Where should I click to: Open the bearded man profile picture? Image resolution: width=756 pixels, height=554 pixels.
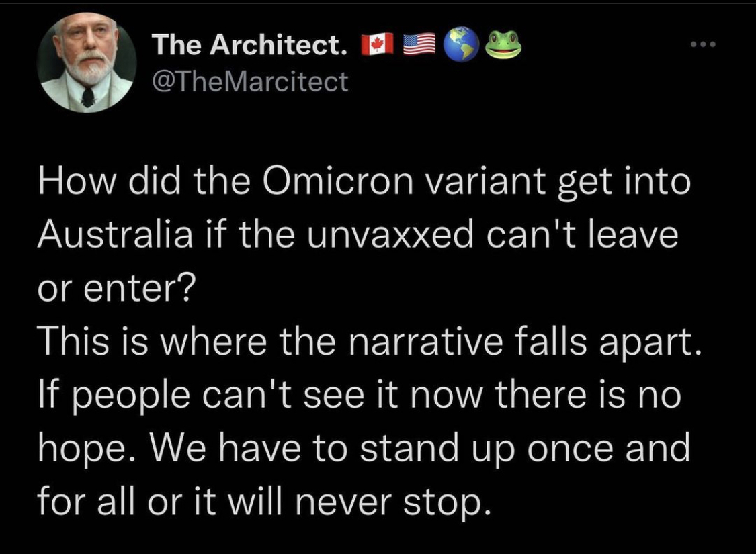tap(86, 64)
